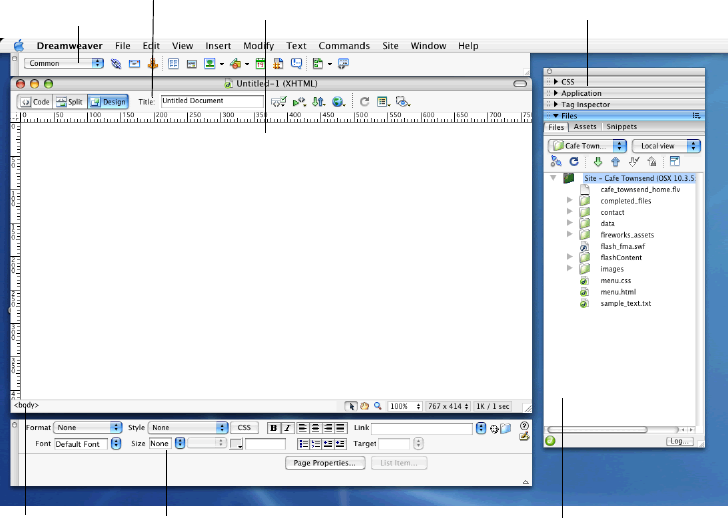Insert the Date icon
The width and height of the screenshot is (728, 518).
click(x=260, y=64)
